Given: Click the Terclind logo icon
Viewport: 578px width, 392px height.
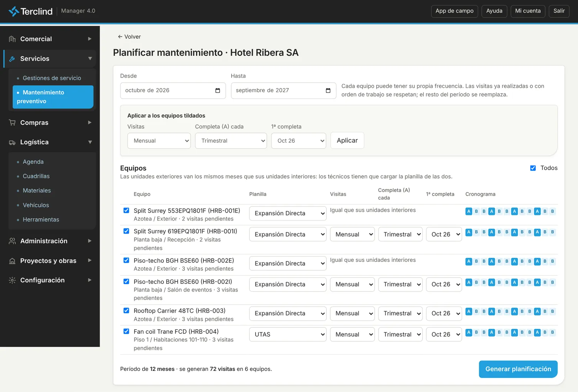Looking at the screenshot, I should coord(14,11).
